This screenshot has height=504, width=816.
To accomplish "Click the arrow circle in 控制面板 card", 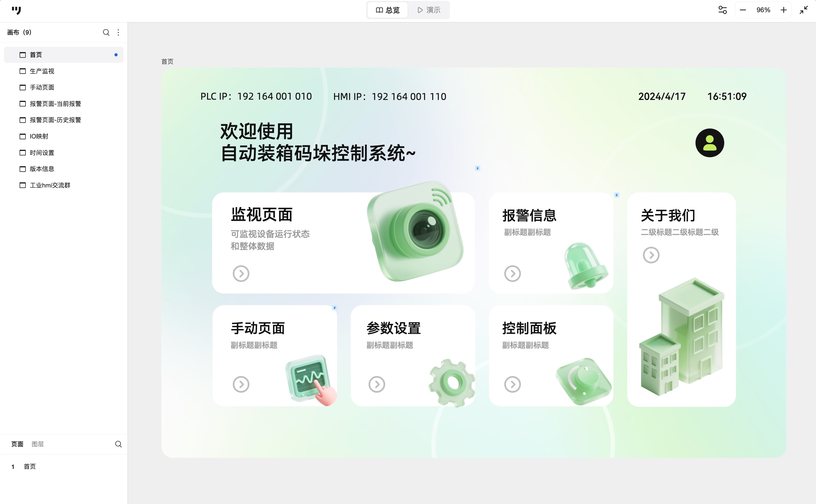I will [512, 384].
